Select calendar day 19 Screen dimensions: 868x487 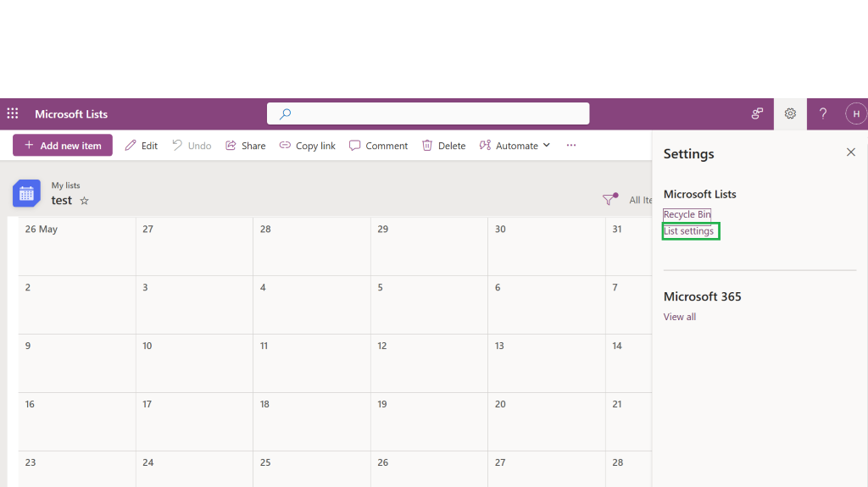(x=429, y=422)
